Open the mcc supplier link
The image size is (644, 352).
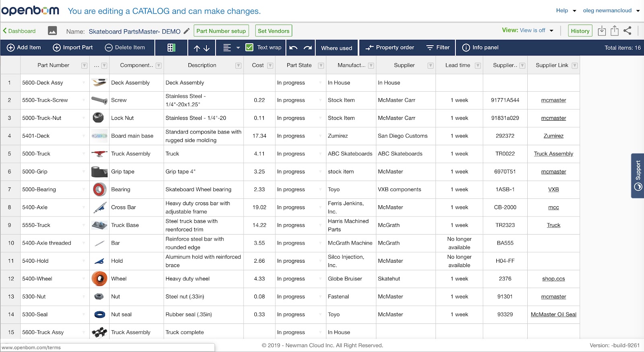click(553, 208)
